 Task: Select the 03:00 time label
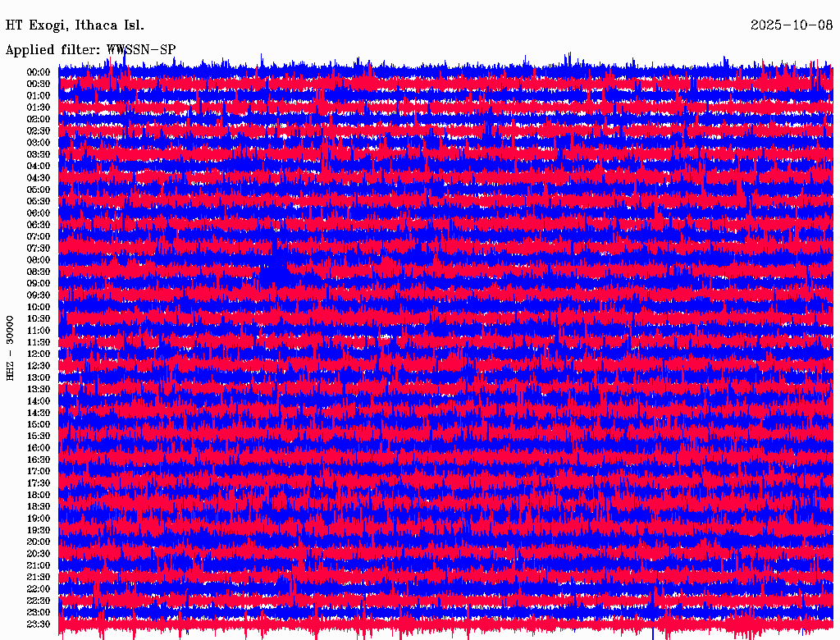coord(39,143)
